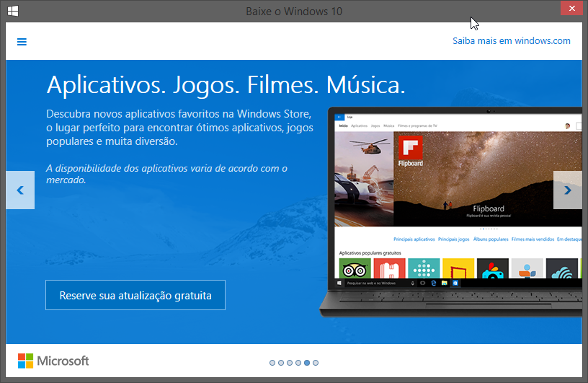Click the laptop Windows Store image

point(451,212)
